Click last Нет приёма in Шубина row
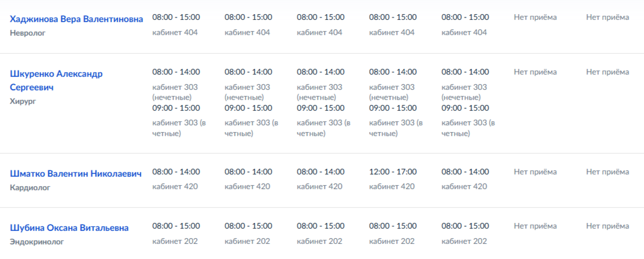 click(607, 226)
